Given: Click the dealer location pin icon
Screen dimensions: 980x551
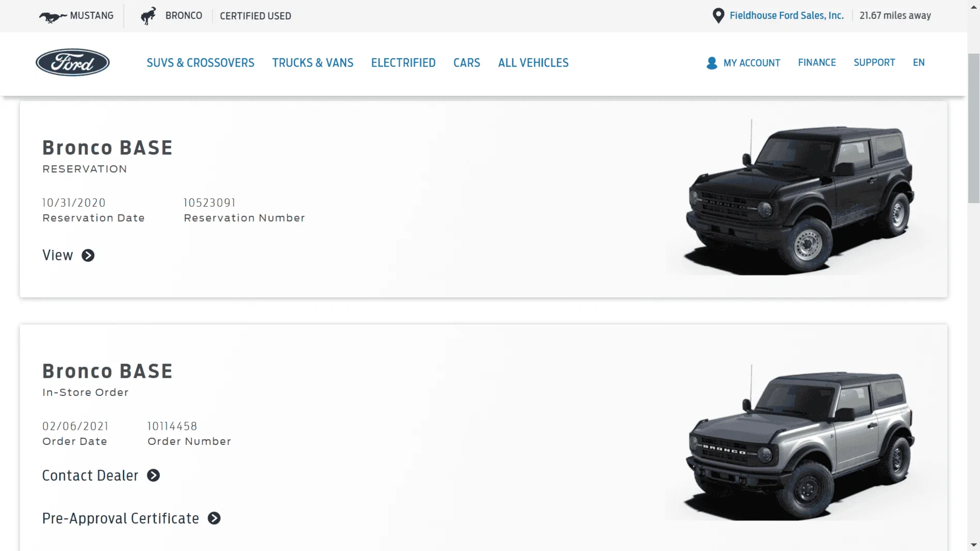Looking at the screenshot, I should 718,16.
